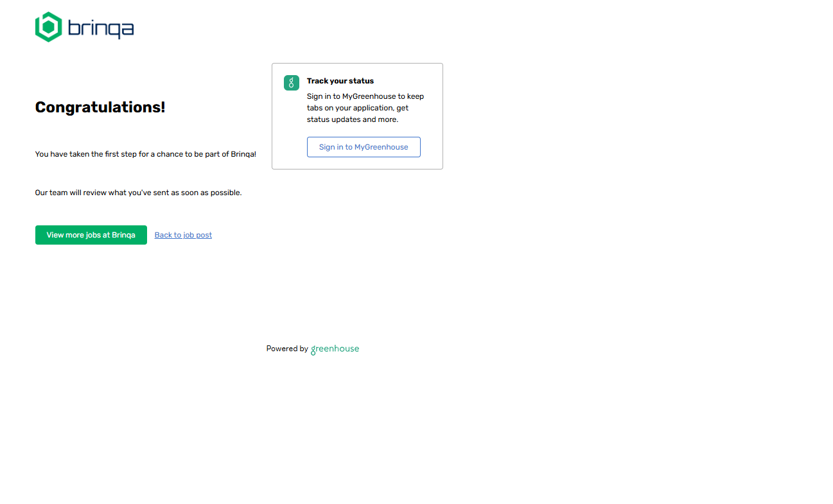The width and height of the screenshot is (833, 504).
Task: Follow the Back to job post link
Action: click(x=183, y=235)
